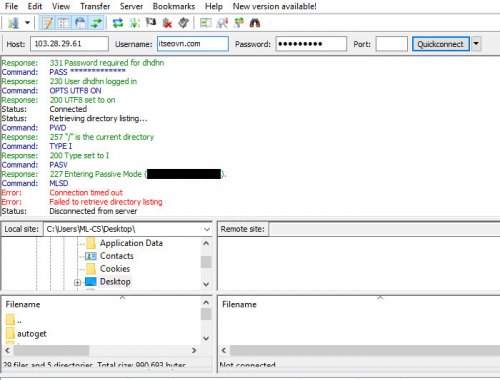500x380 pixels.
Task: Search remote files with binoculars icon
Action: pyautogui.click(x=255, y=23)
